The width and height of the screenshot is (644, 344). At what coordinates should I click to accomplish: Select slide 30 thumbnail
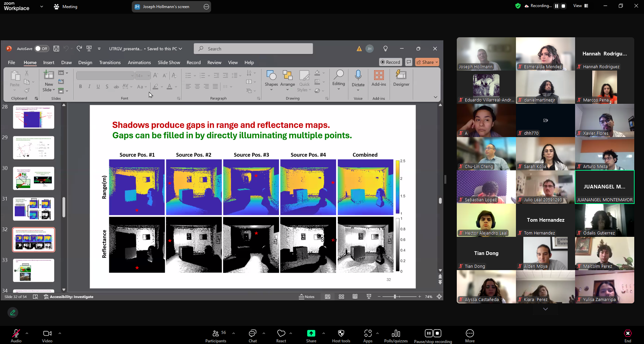pyautogui.click(x=34, y=178)
